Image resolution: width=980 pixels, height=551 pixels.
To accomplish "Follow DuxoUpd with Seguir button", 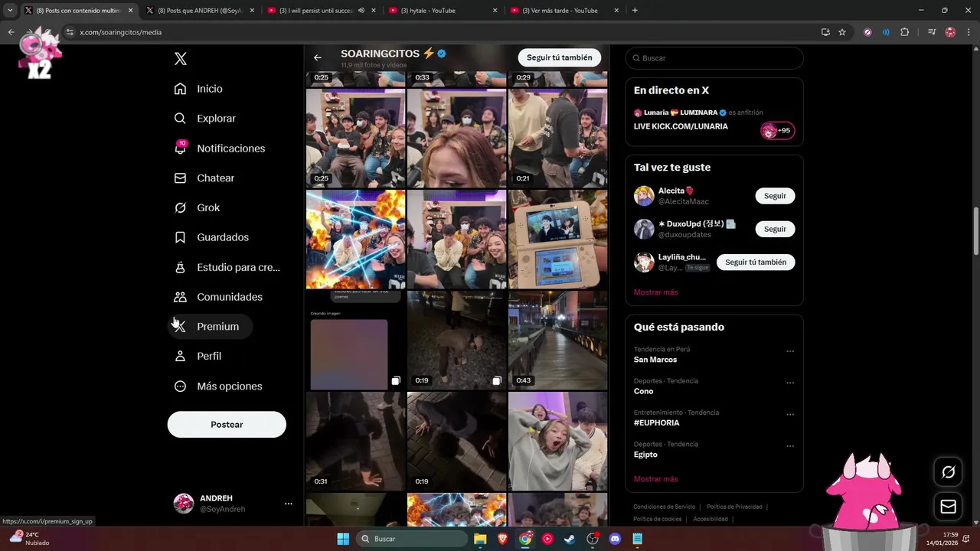I will tap(775, 229).
